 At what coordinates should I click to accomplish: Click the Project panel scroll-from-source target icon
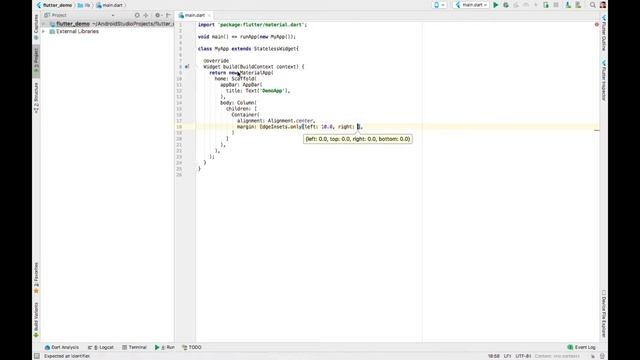pos(137,15)
